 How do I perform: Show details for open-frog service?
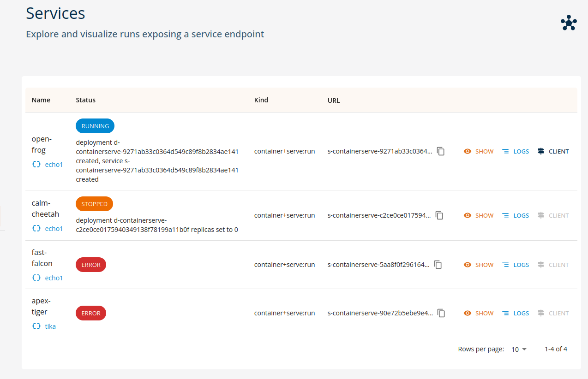[479, 151]
